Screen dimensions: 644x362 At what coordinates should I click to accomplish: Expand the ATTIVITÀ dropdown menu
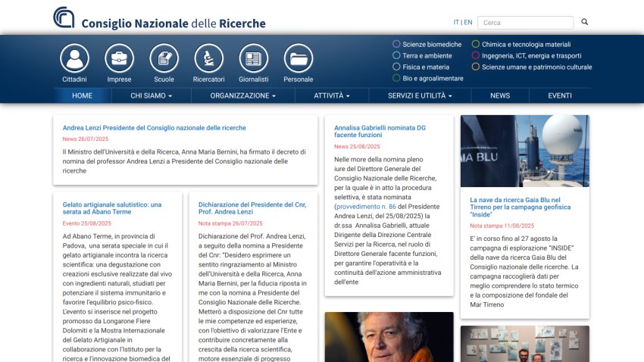(331, 95)
